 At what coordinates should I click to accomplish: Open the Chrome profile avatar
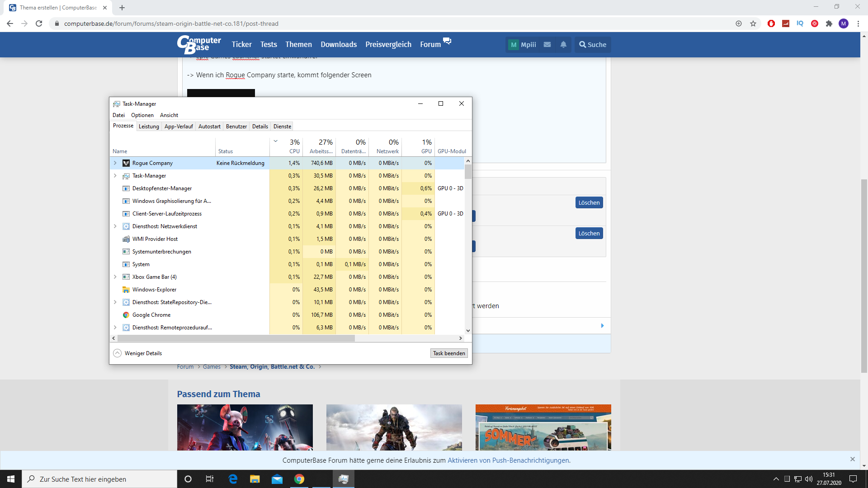tap(844, 23)
